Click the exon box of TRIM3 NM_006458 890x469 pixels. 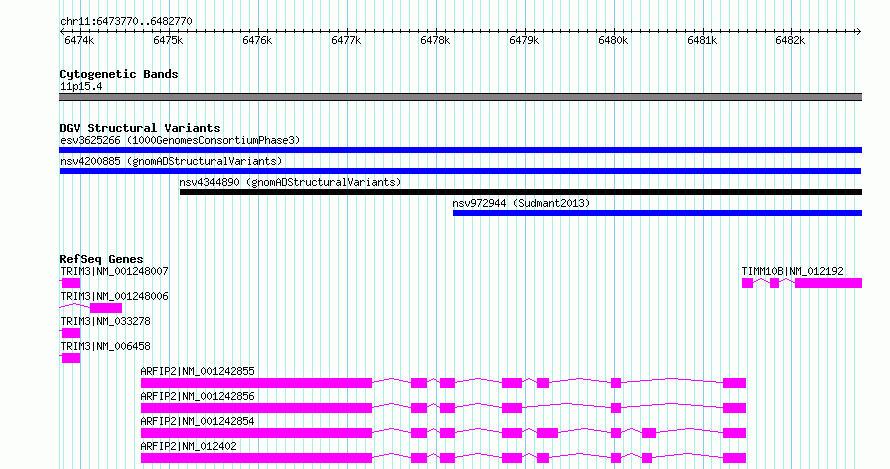click(71, 358)
